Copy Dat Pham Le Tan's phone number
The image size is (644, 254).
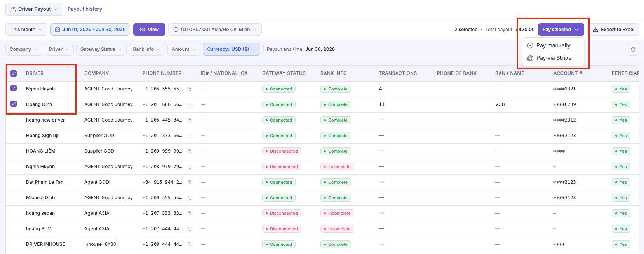[x=190, y=182]
